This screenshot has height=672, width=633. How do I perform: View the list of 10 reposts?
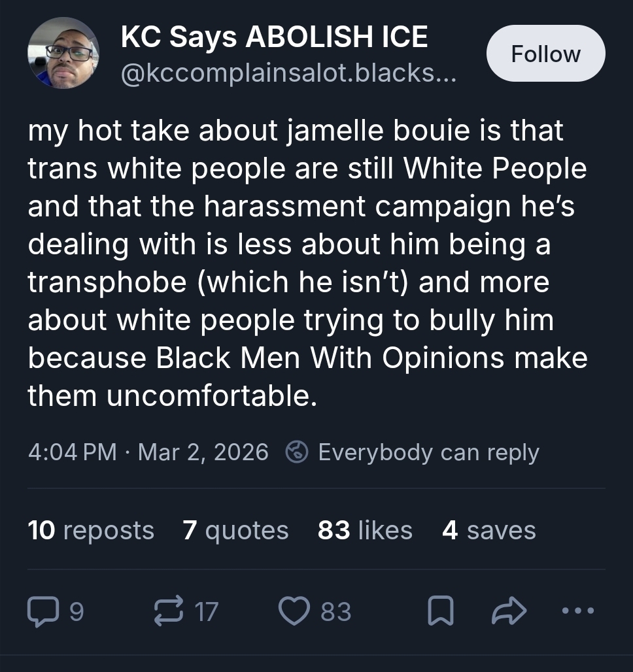[91, 530]
